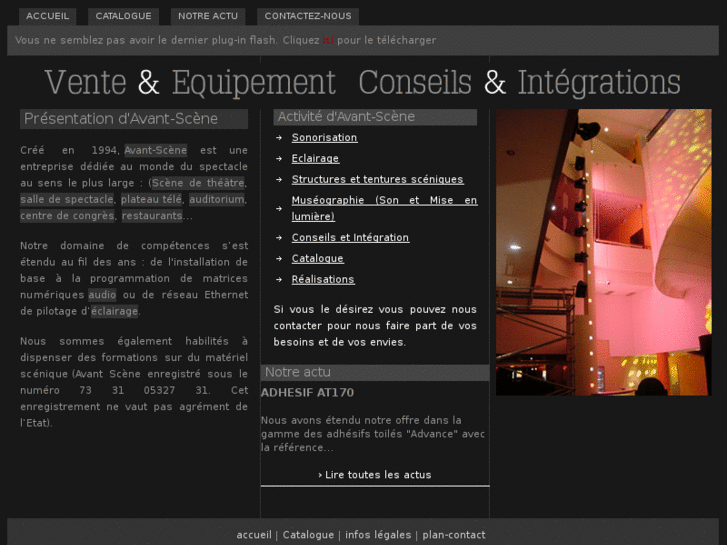Click highlighted 'salle de spectacle' keyword
Screen dimensions: 727x545
[67, 199]
